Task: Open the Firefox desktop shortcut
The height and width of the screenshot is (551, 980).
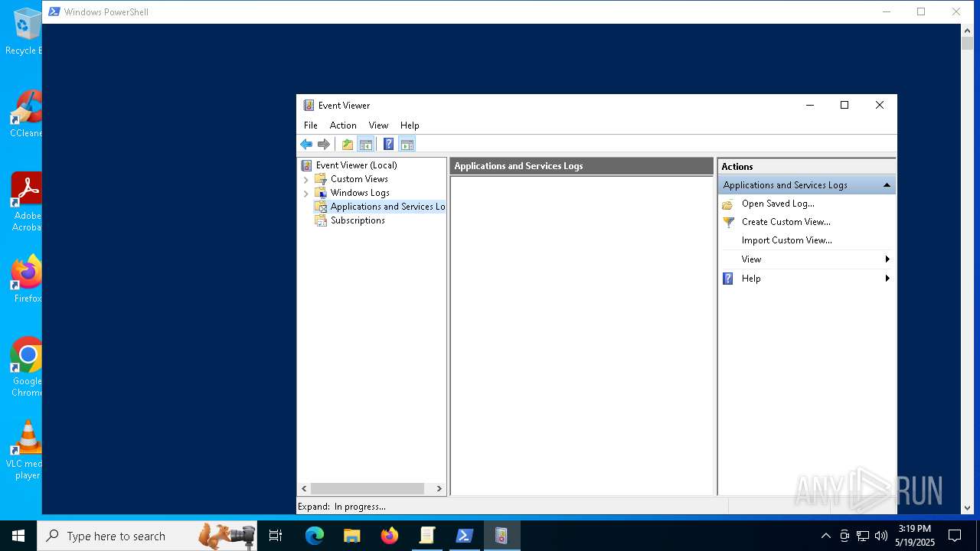Action: pyautogui.click(x=27, y=279)
